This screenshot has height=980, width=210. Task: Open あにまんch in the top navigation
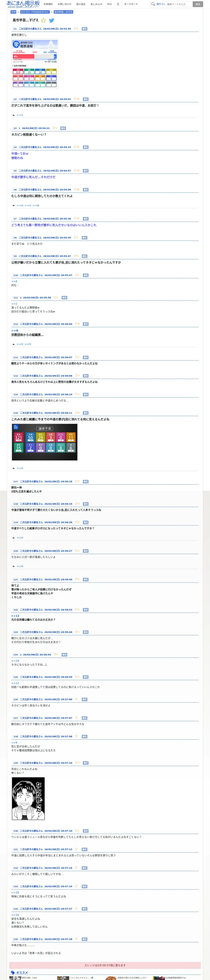tap(96, 4)
